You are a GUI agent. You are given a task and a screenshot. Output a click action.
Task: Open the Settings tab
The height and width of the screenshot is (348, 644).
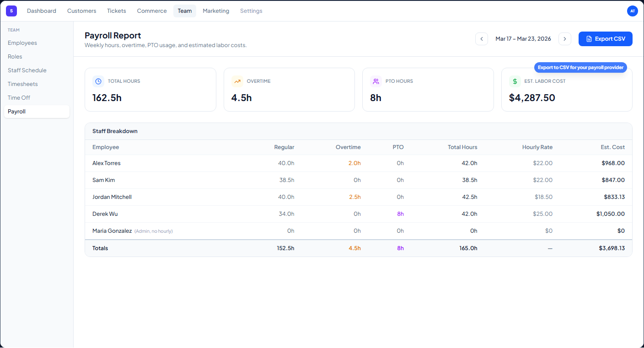pos(251,11)
